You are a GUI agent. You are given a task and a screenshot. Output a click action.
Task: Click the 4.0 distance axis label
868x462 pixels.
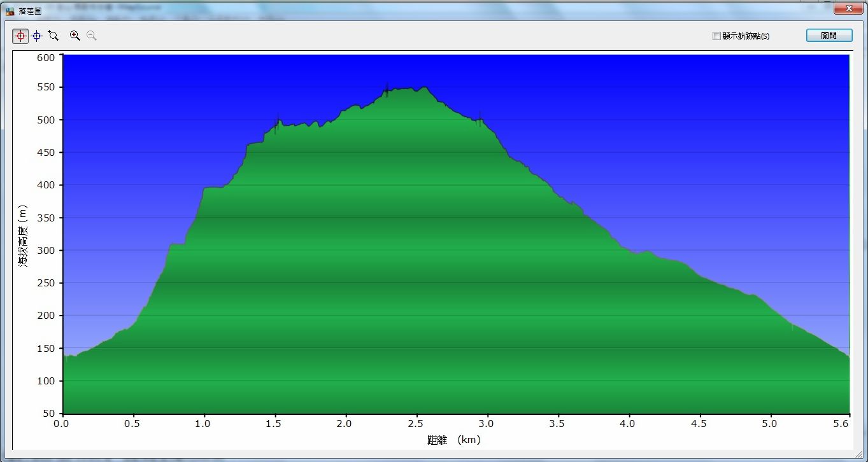629,423
